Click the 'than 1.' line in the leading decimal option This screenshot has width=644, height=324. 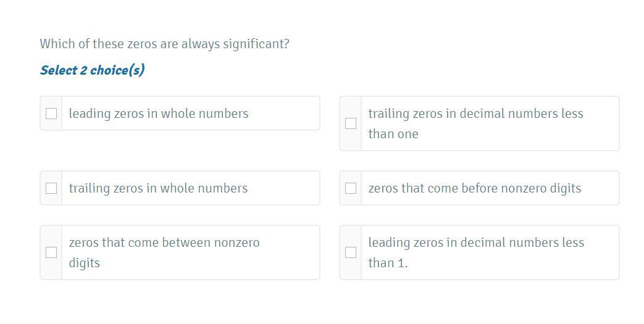(388, 263)
